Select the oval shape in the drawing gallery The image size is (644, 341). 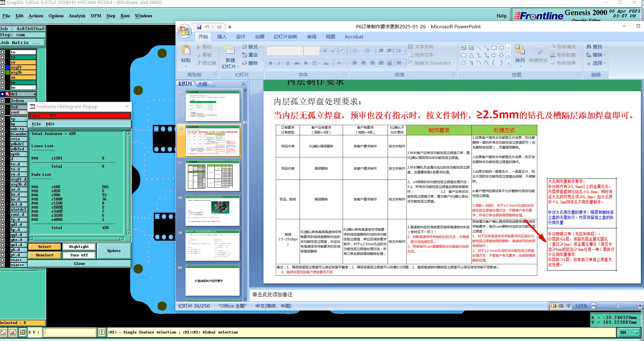501,48
